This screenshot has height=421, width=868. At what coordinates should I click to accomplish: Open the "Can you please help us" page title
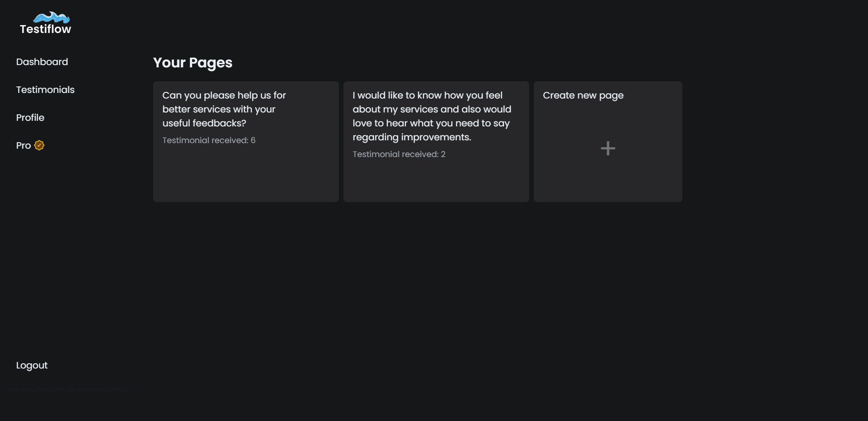224,95
